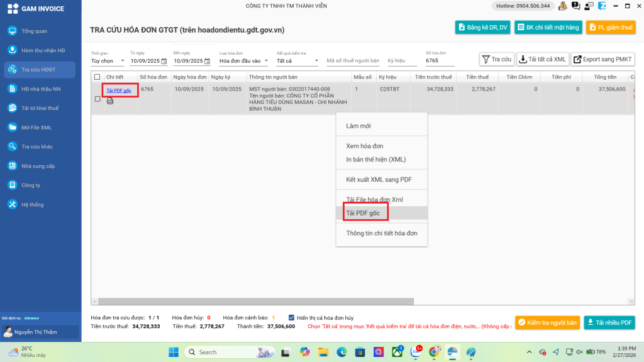
Task: Toggle the select-all checkbox in table header
Action: click(x=97, y=77)
